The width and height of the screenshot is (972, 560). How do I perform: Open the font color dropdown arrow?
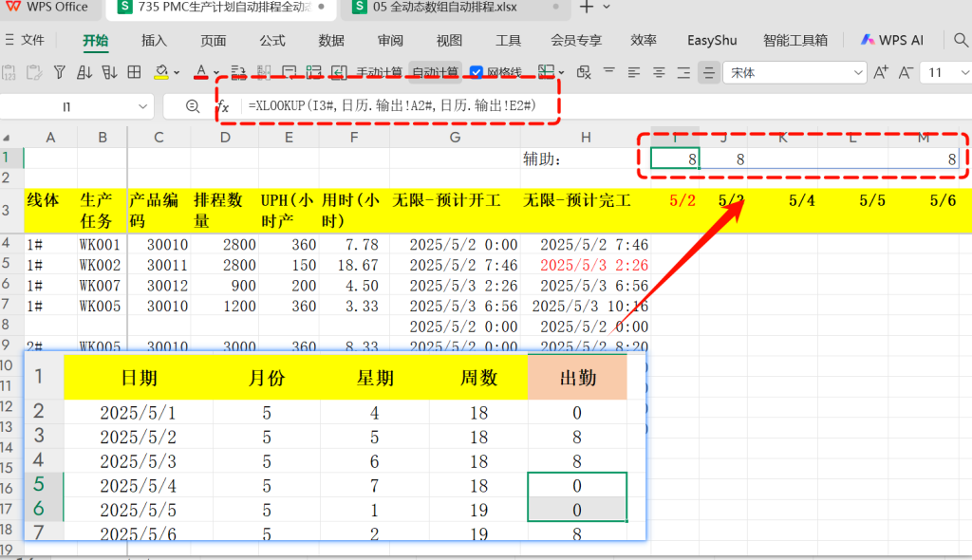pyautogui.click(x=215, y=73)
